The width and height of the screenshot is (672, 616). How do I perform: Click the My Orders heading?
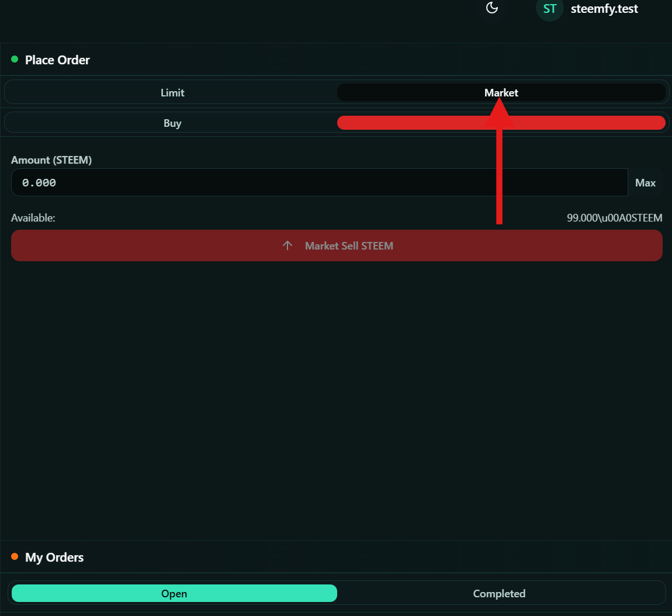[x=54, y=558]
